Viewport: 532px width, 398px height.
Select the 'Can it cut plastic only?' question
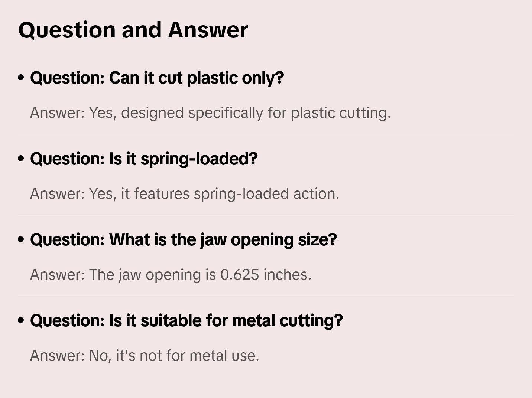pos(157,78)
